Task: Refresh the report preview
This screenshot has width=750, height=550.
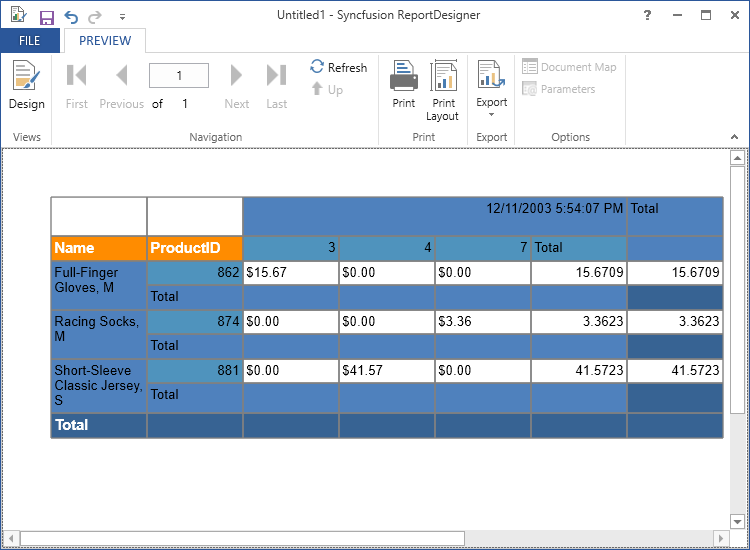Action: pos(338,67)
